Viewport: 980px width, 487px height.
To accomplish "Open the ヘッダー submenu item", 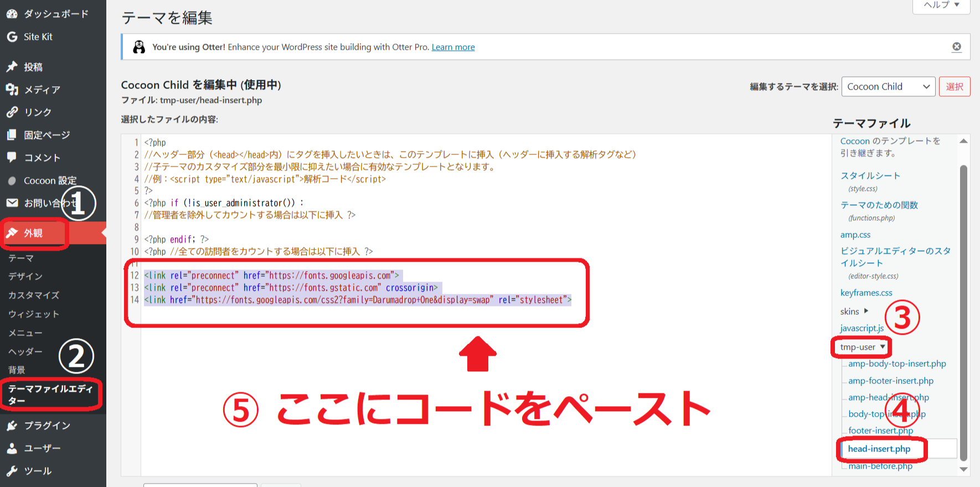I will click(25, 352).
